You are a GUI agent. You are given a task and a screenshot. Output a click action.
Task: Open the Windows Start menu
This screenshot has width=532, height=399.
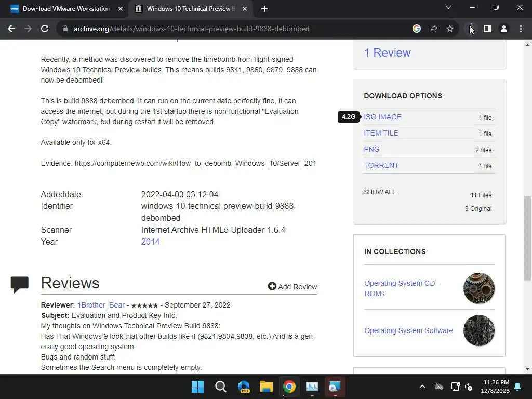tap(197, 387)
